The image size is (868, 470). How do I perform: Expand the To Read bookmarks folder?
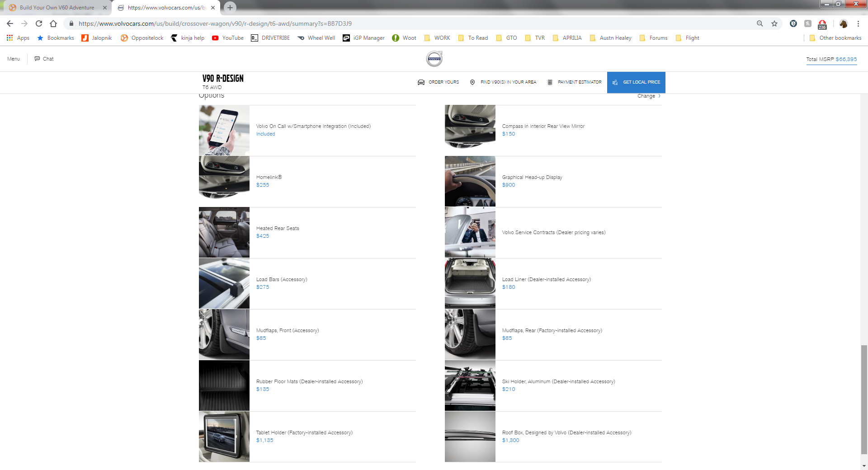click(x=473, y=38)
